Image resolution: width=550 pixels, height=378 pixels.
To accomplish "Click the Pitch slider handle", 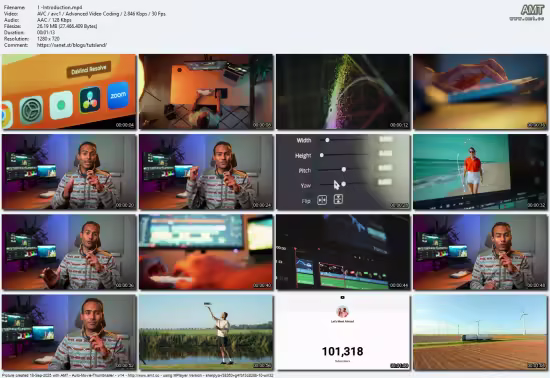I will coord(344,169).
